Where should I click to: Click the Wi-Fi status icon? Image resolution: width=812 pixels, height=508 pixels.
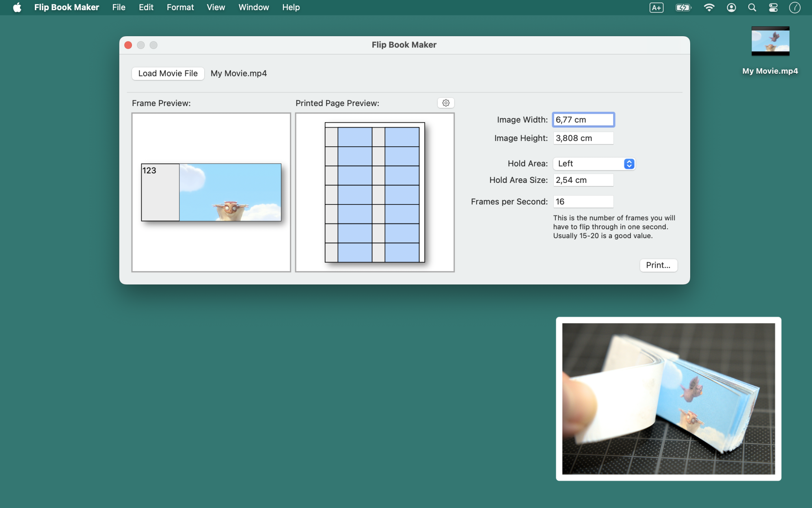coord(709,7)
